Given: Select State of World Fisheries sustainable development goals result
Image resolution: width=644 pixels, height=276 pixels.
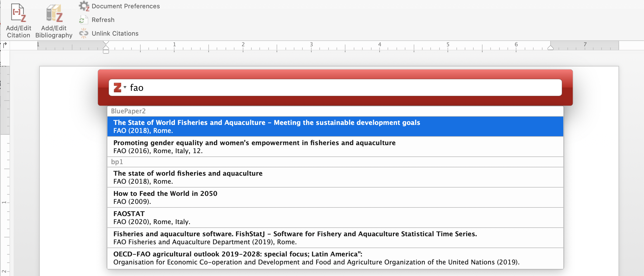Looking at the screenshot, I should [x=335, y=126].
